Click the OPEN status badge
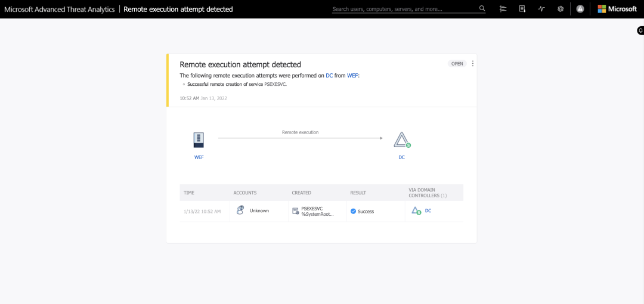Screen dimensions: 644x304 457,64
